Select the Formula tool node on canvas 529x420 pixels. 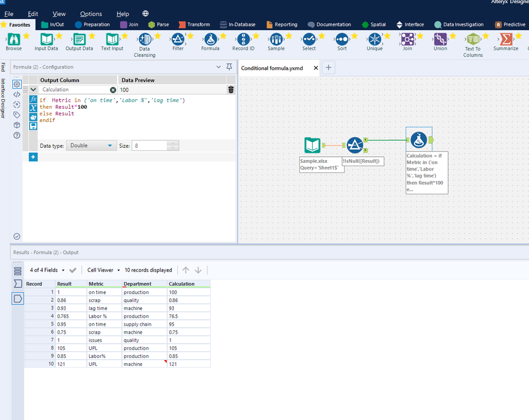coord(419,140)
